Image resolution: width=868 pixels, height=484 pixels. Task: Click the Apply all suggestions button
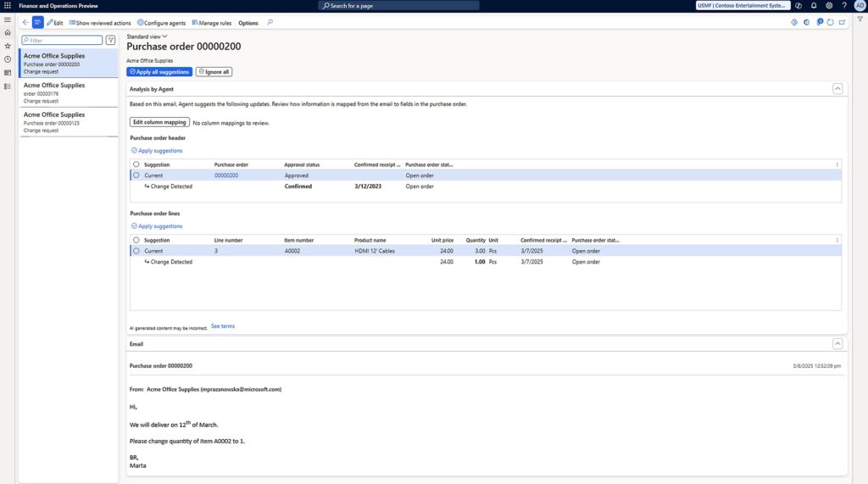point(159,72)
